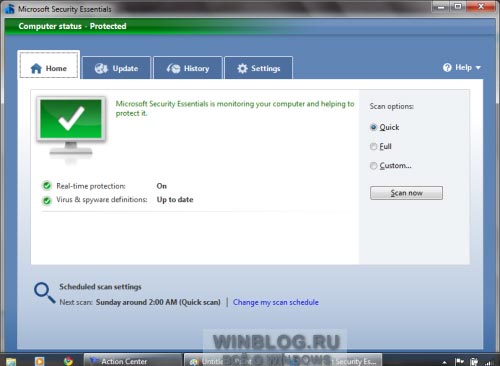Open Action Center from the taskbar

(133, 361)
